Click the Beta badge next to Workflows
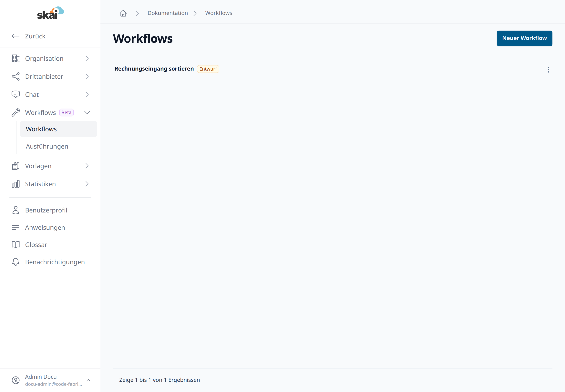565x392 pixels. (66, 113)
